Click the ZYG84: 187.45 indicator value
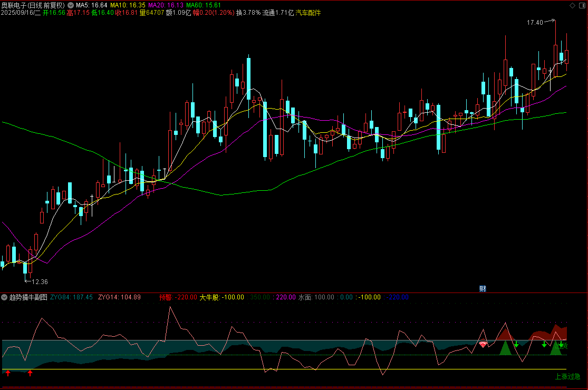Screen dimensions: 588x390 [71, 297]
